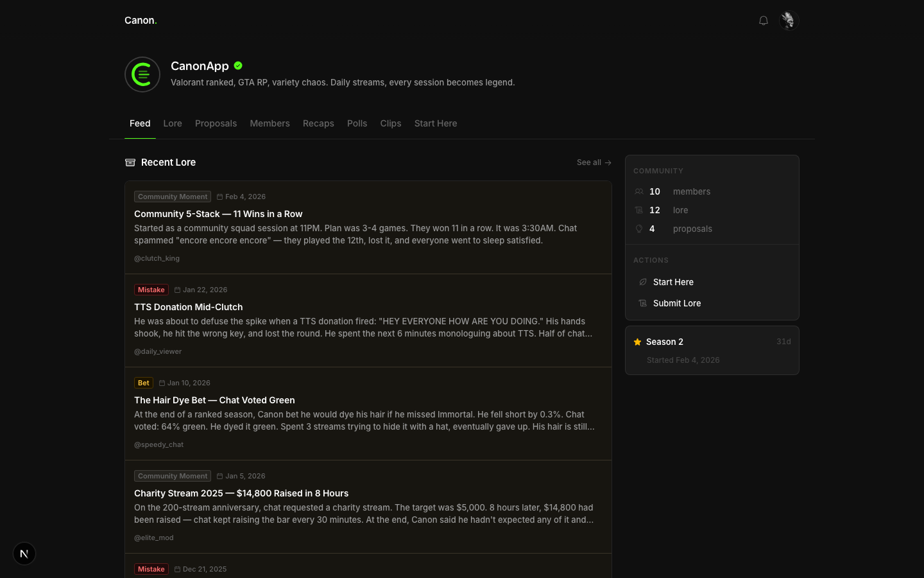Viewport: 924px width, 578px height.
Task: Click the notification bell icon
Action: 763,21
